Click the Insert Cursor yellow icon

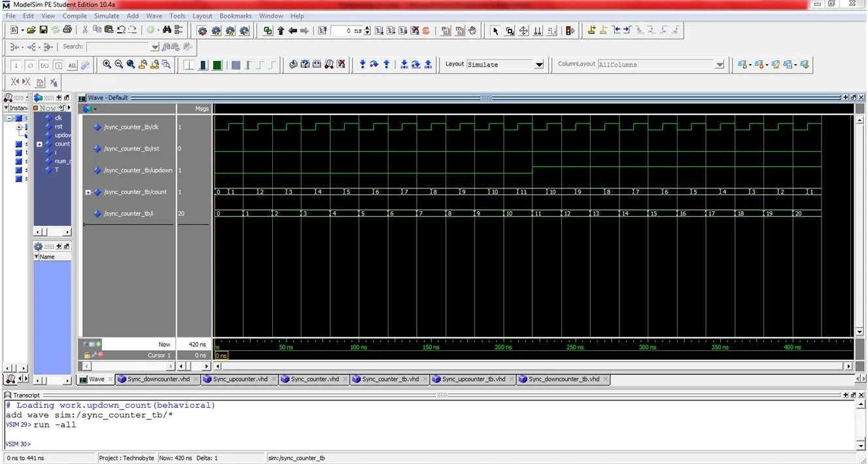click(592, 31)
